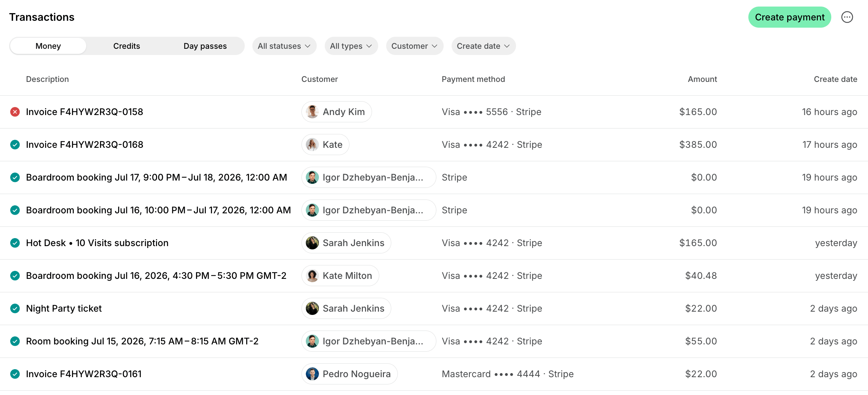
Task: Click Igor's avatar in the $55.00 row
Action: [x=312, y=341]
